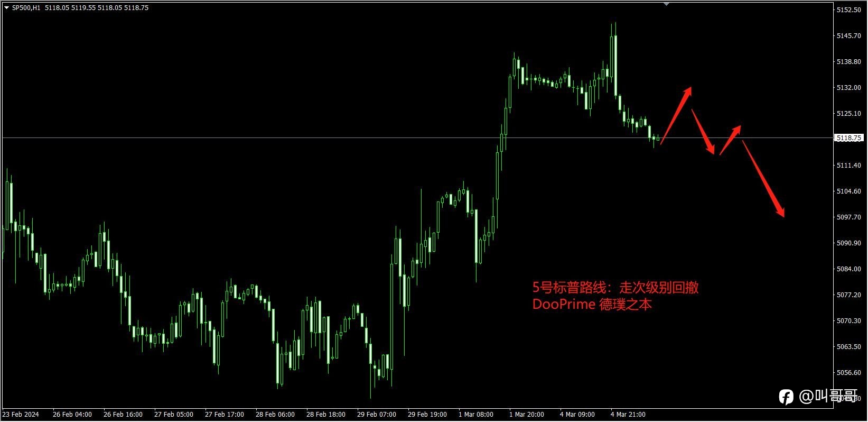
Task: Click the 23 Feb 2024 time label
Action: pyautogui.click(x=21, y=415)
